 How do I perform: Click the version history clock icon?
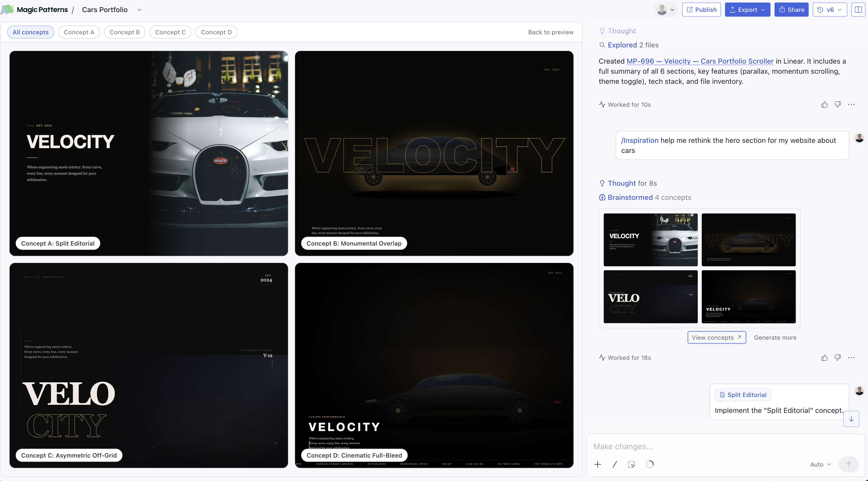click(x=820, y=10)
